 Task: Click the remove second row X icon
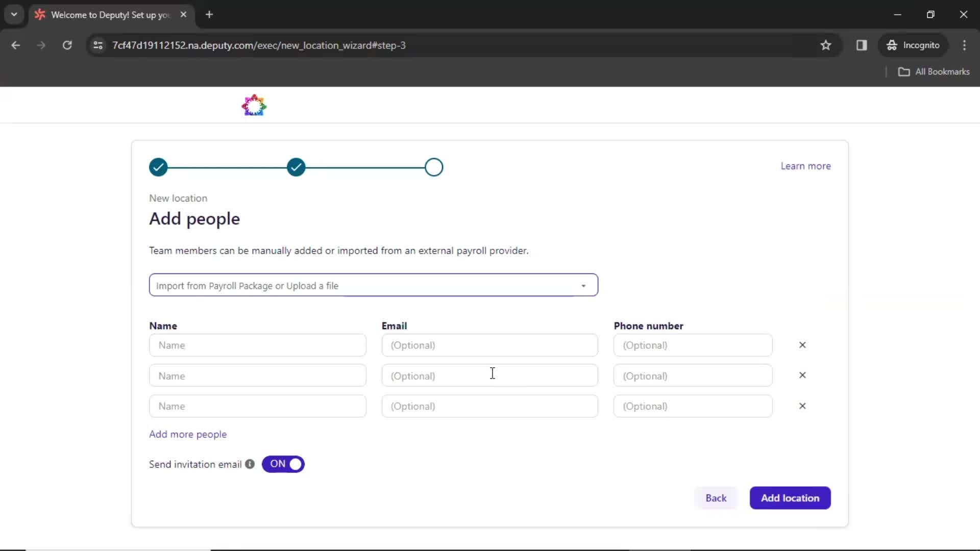[x=802, y=375]
